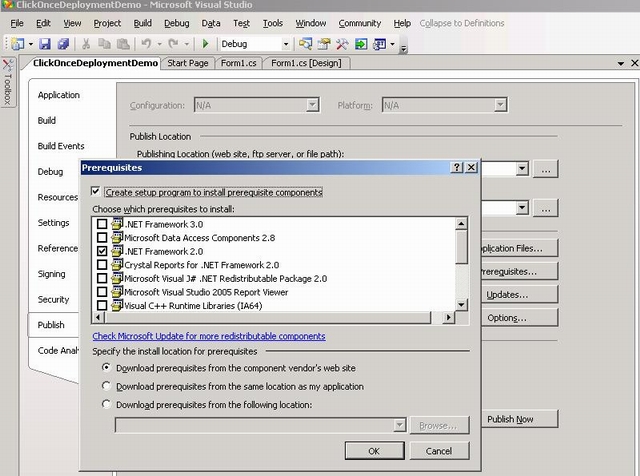
Task: Open the installation URL dropdown arrow
Action: click(x=522, y=208)
